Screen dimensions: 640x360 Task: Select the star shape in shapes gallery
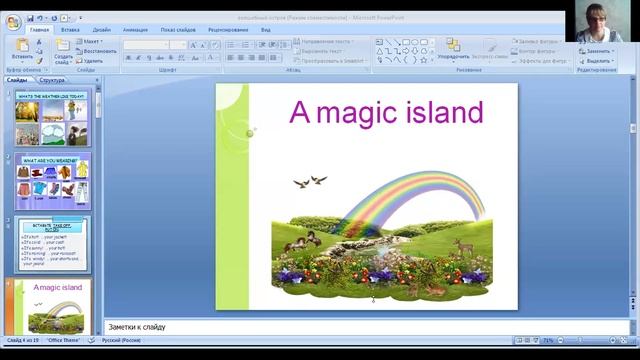pos(424,60)
